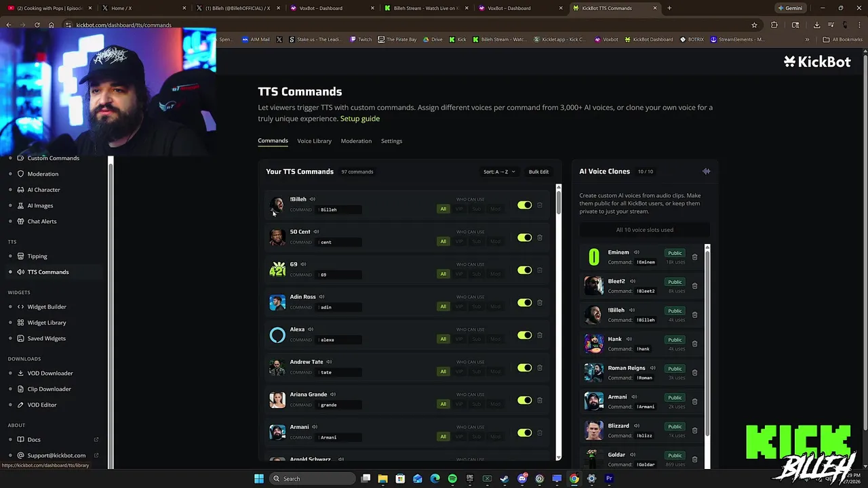This screenshot has width=868, height=488.
Task: Open Spotify from the taskbar
Action: pos(452,479)
